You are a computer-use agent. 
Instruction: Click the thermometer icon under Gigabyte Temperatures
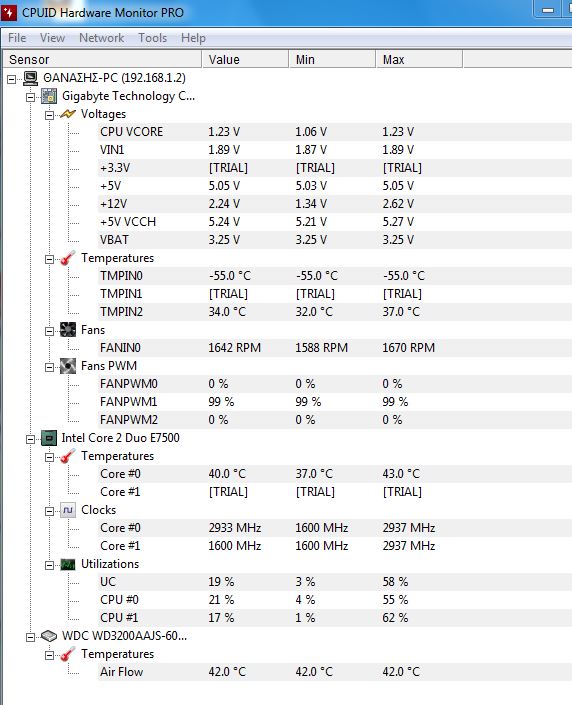tap(68, 258)
